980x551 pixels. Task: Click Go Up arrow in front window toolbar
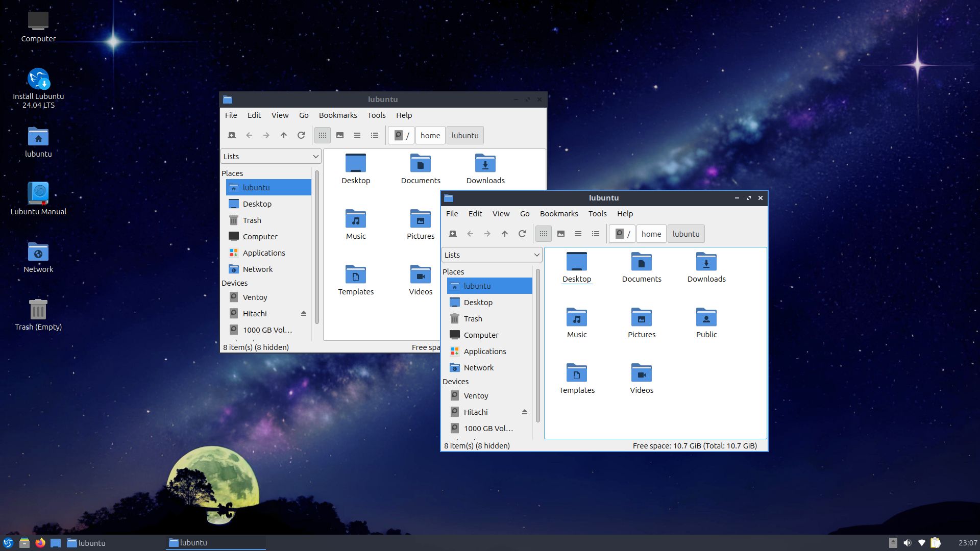pyautogui.click(x=505, y=234)
